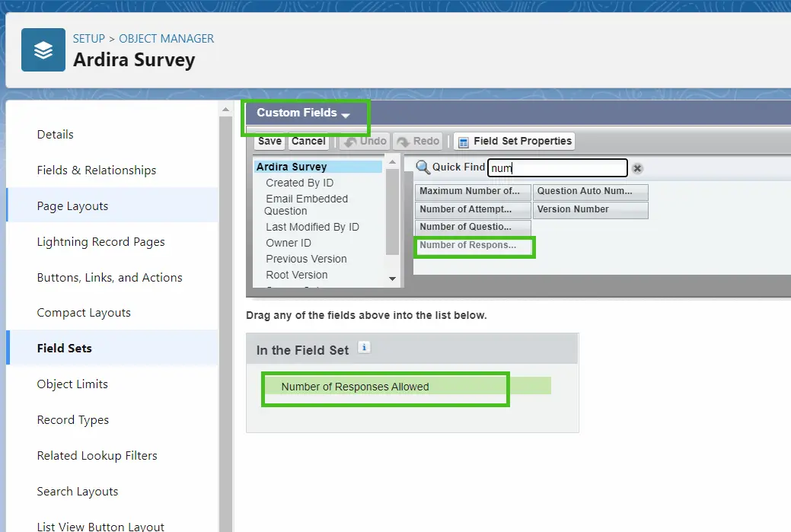Click the Object Manager layers icon
The height and width of the screenshot is (532, 791).
pos(43,50)
